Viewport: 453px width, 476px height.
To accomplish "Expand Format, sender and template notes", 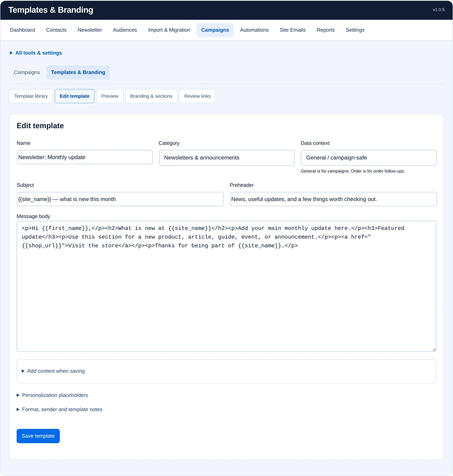I will pos(59,409).
